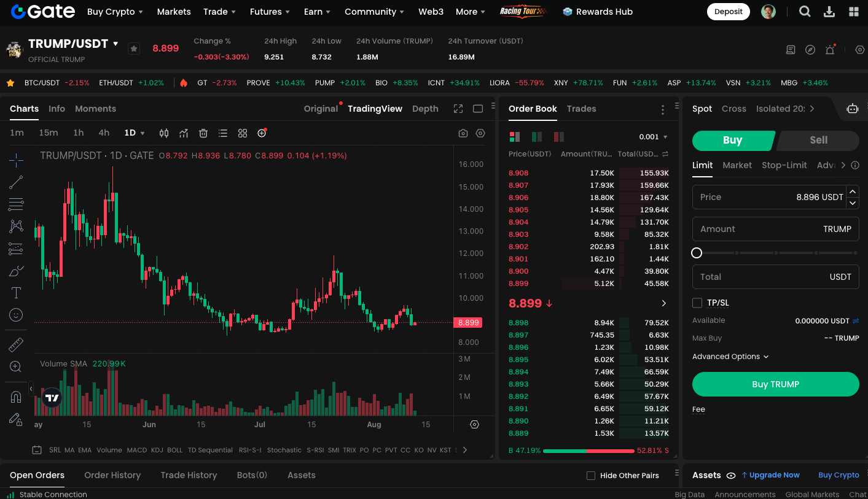Open the Buy Crypto menu dropdown
The image size is (868, 499).
tap(115, 12)
